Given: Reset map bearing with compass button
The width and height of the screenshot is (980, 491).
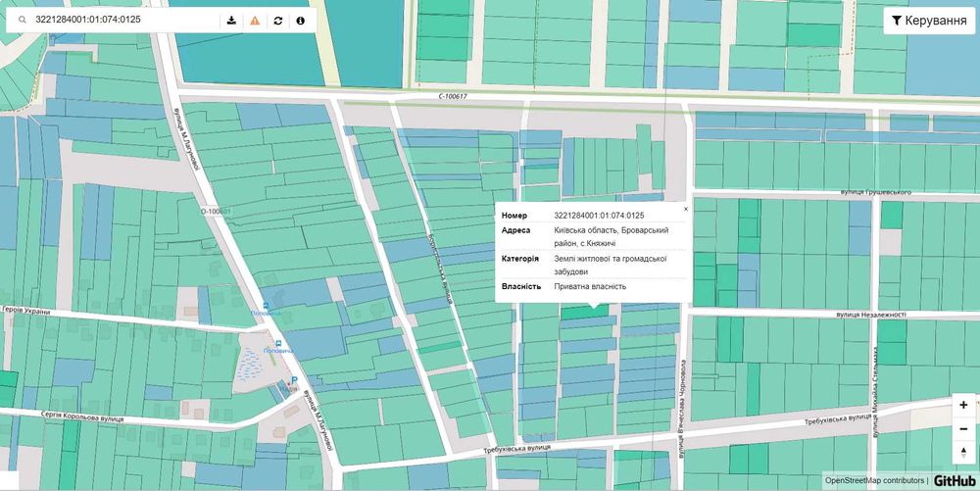Looking at the screenshot, I should (963, 452).
